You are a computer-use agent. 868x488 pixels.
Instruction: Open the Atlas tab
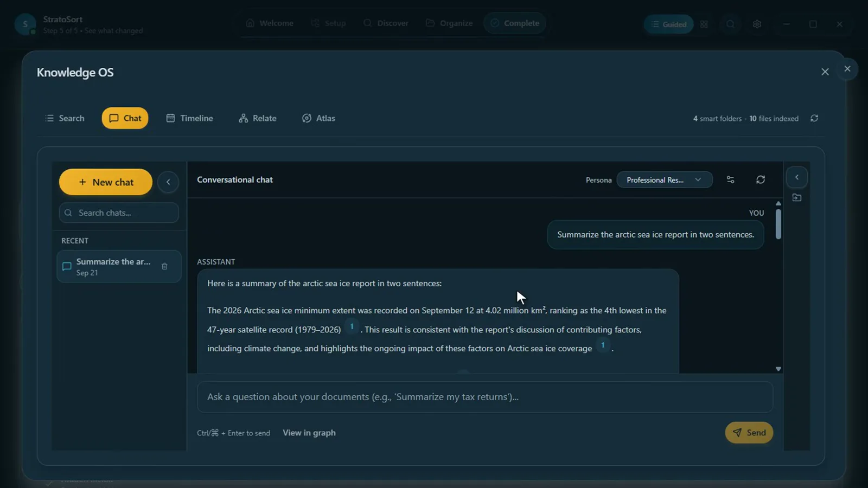318,118
